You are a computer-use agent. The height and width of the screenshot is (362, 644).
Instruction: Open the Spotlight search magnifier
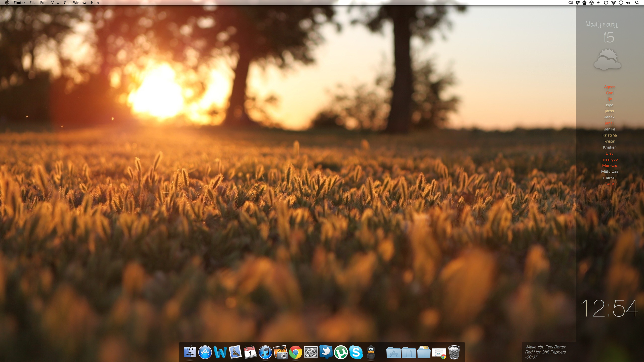[x=637, y=3]
